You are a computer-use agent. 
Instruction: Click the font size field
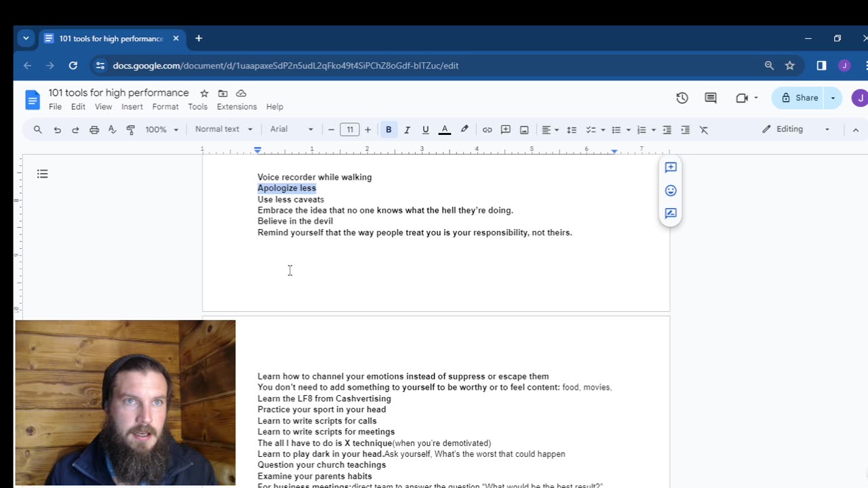[x=349, y=129]
